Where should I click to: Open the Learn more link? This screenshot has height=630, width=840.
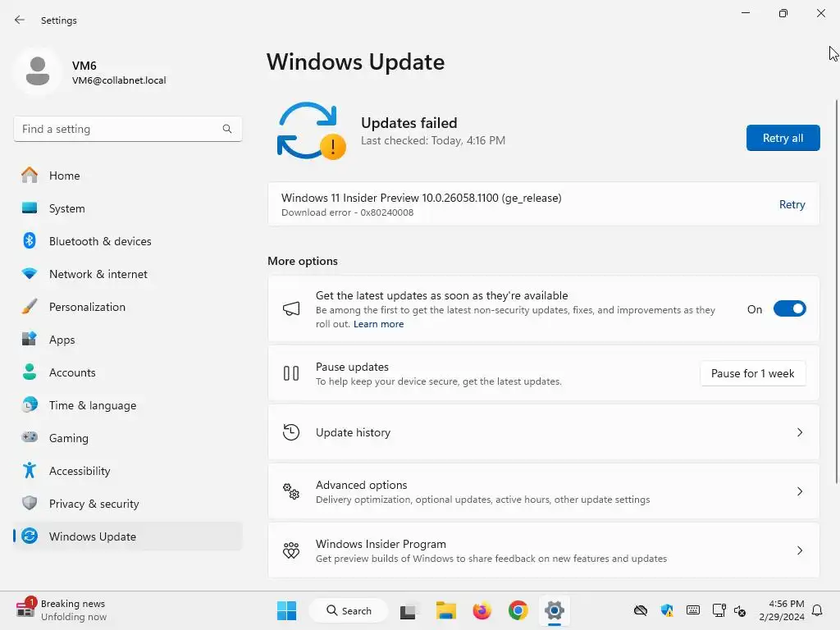click(x=378, y=324)
